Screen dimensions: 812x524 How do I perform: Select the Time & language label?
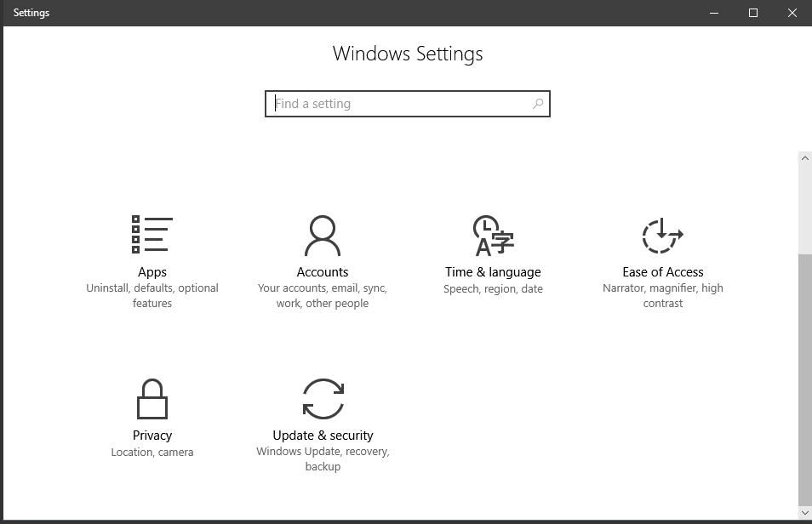point(493,272)
